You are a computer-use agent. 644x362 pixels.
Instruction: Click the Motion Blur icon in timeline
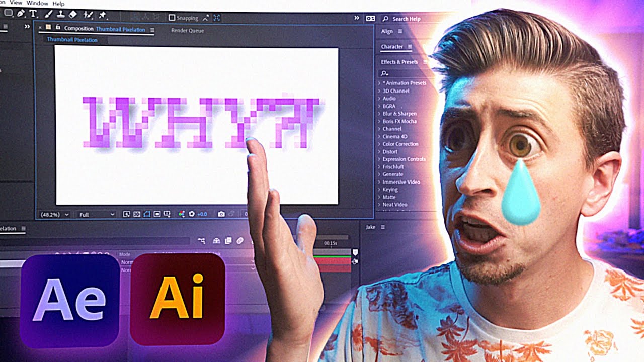click(240, 241)
